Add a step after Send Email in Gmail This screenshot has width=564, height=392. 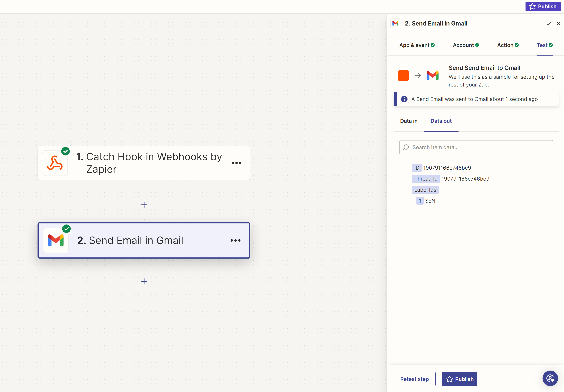pos(144,281)
